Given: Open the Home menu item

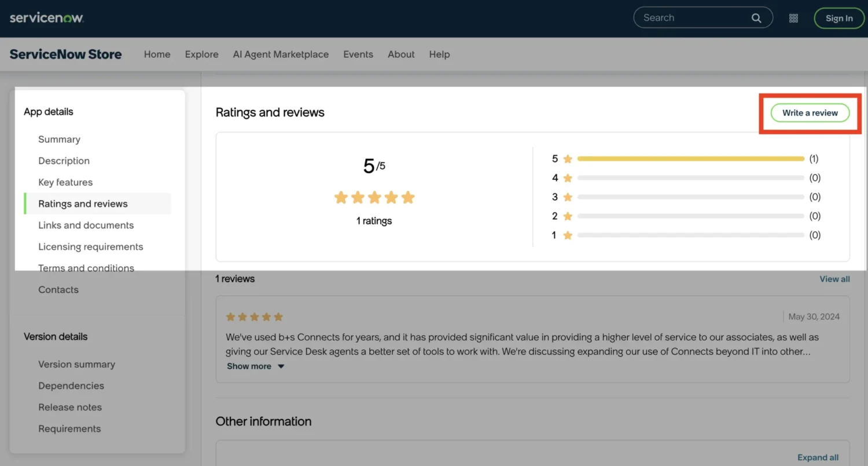Looking at the screenshot, I should click(157, 54).
